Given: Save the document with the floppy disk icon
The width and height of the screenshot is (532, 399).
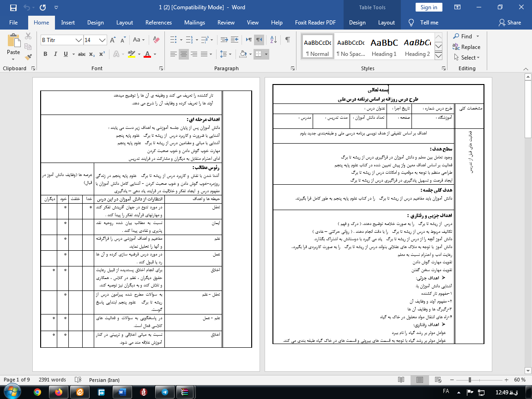Looking at the screenshot, I should [13, 7].
